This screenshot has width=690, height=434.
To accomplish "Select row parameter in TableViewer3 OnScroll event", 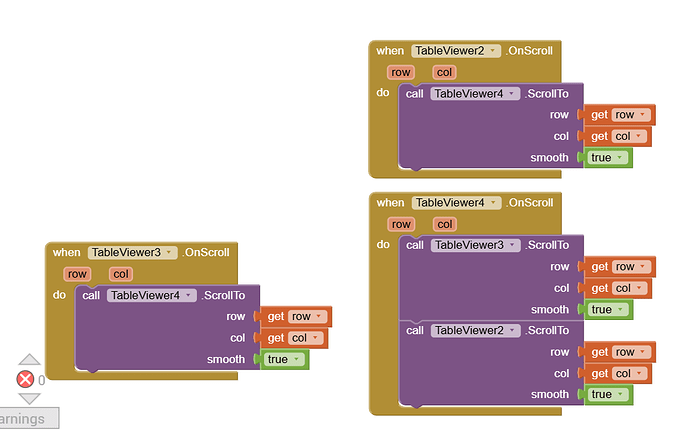I will point(77,274).
